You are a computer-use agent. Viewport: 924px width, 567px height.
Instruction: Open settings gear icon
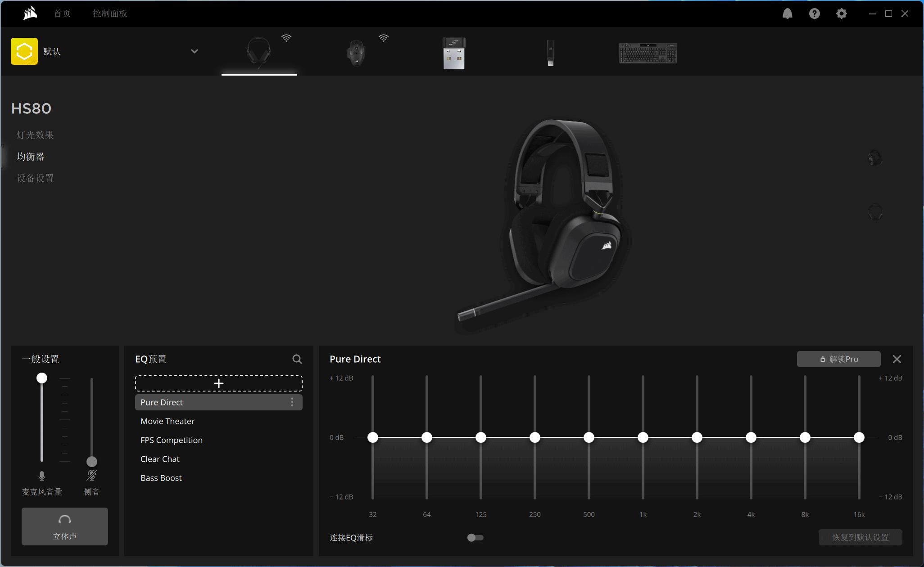coord(841,13)
